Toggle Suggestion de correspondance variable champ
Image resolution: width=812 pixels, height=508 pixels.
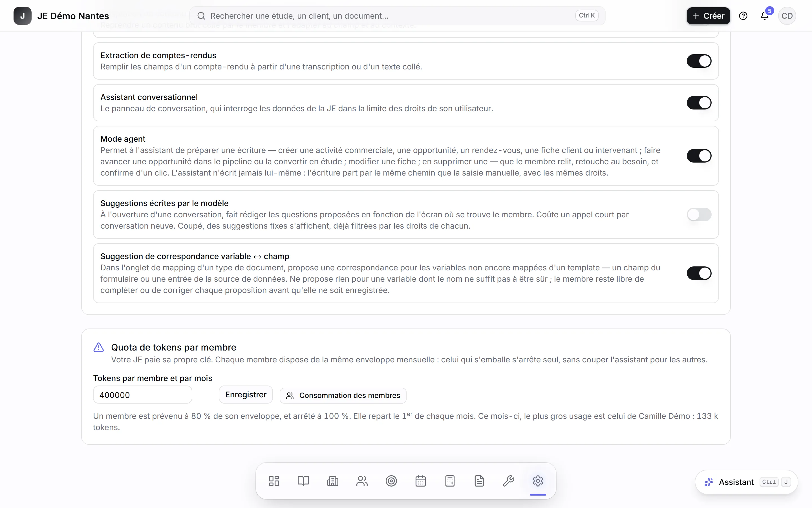(699, 273)
